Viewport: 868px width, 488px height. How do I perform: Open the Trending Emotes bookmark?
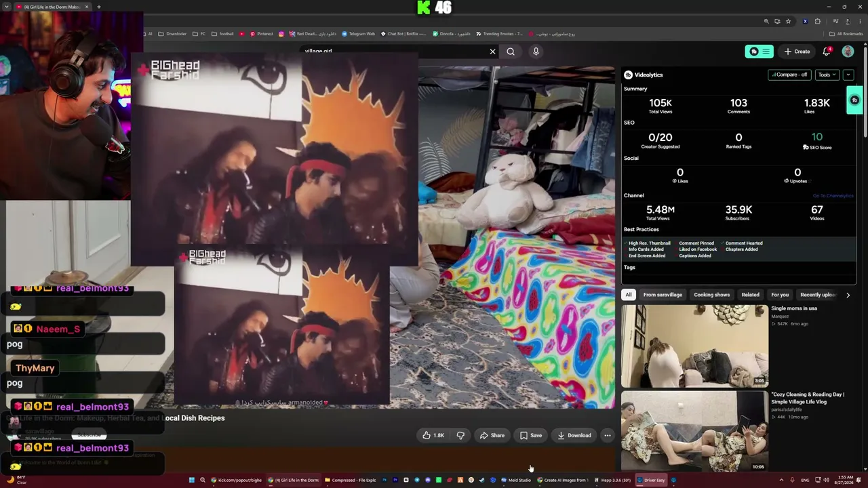click(500, 34)
